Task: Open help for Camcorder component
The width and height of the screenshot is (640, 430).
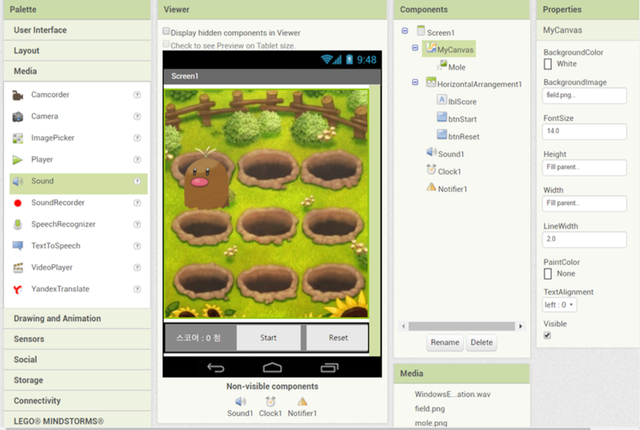Action: click(x=137, y=95)
